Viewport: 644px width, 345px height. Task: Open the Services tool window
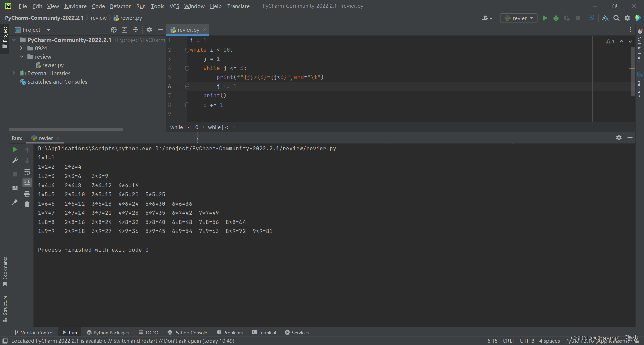coord(297,332)
